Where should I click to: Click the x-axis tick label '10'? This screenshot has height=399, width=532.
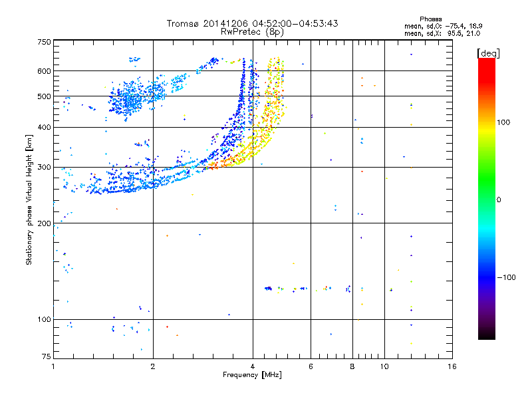[x=384, y=366]
